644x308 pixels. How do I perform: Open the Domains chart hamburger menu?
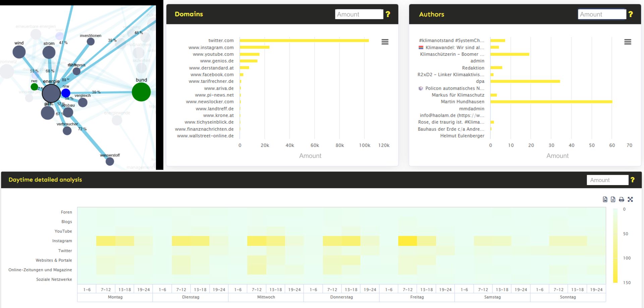point(385,42)
